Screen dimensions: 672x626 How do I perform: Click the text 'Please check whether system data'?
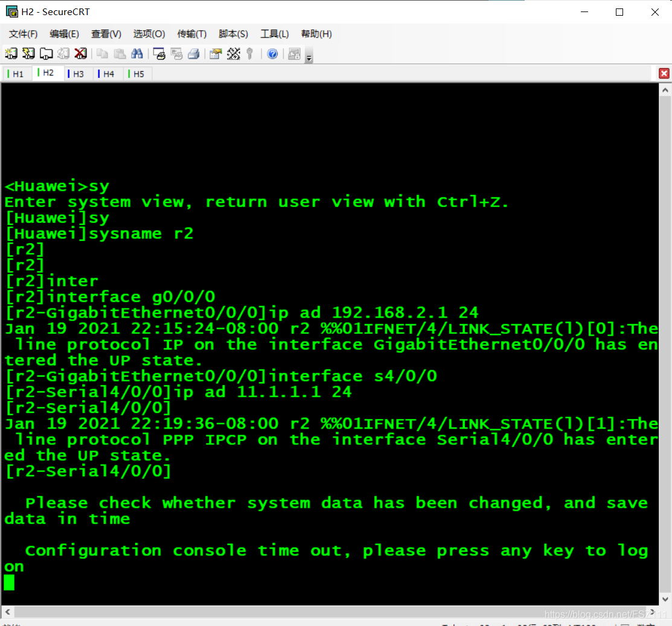coord(194,503)
